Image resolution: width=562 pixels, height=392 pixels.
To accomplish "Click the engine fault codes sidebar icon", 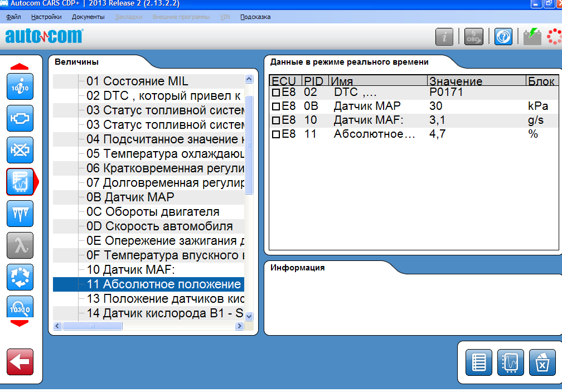I will tap(20, 118).
